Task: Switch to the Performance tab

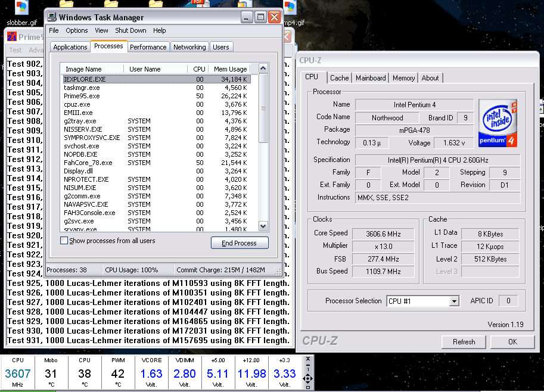Action: point(148,47)
